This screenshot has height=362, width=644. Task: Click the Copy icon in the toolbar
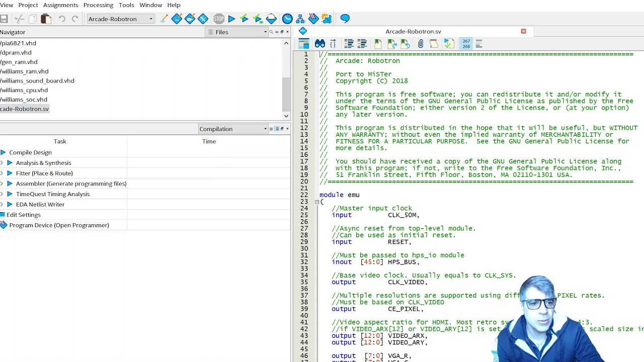pos(33,19)
